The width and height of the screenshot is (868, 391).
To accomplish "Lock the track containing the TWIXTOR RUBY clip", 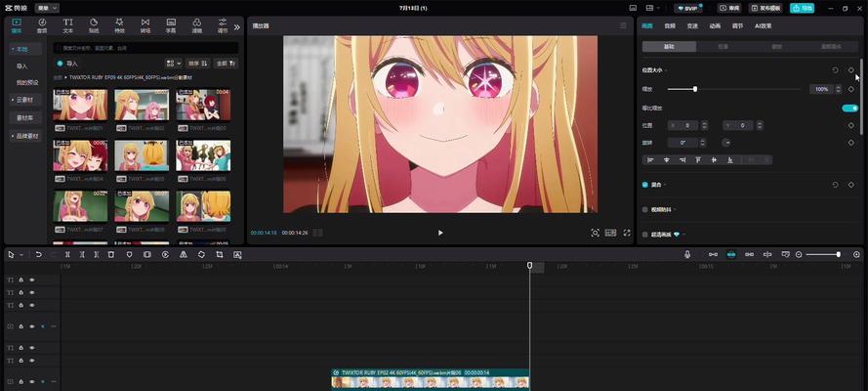I will click(21, 381).
